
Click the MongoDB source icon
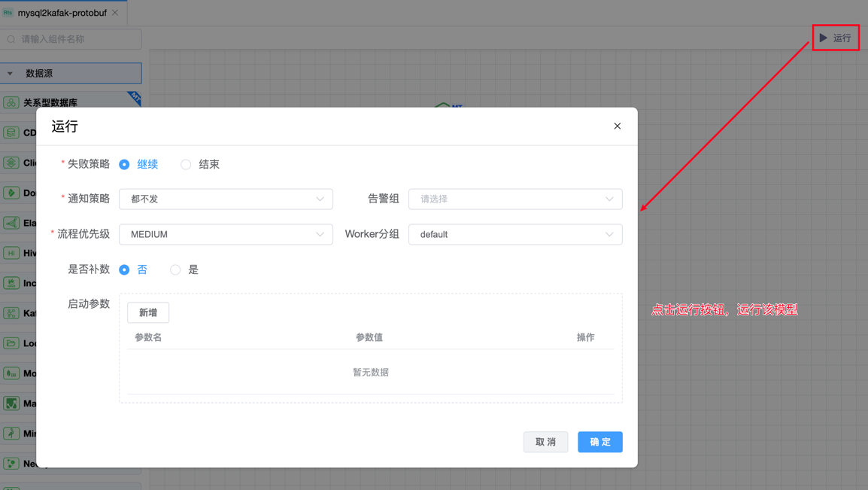tap(11, 373)
